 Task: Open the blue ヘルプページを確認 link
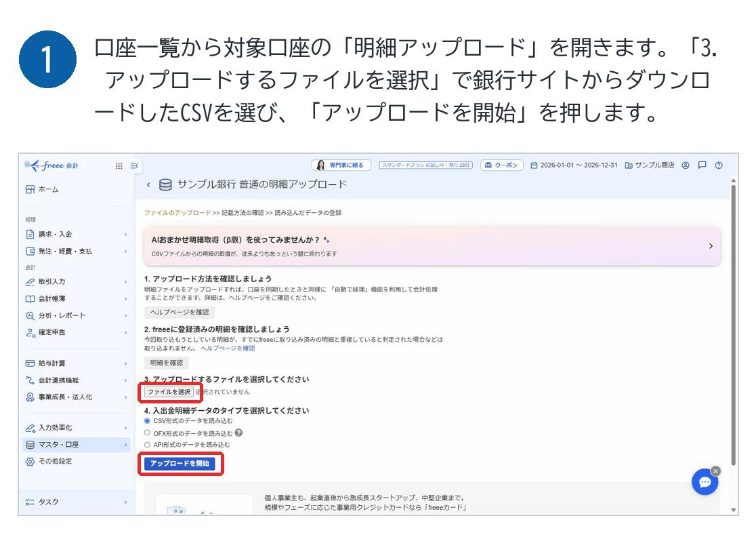228,349
